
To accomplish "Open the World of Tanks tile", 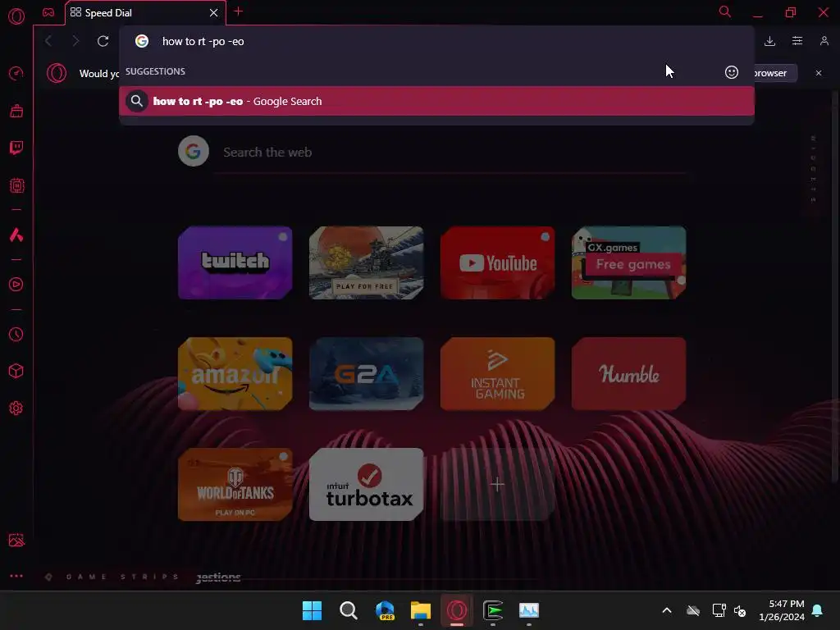I will [x=235, y=484].
